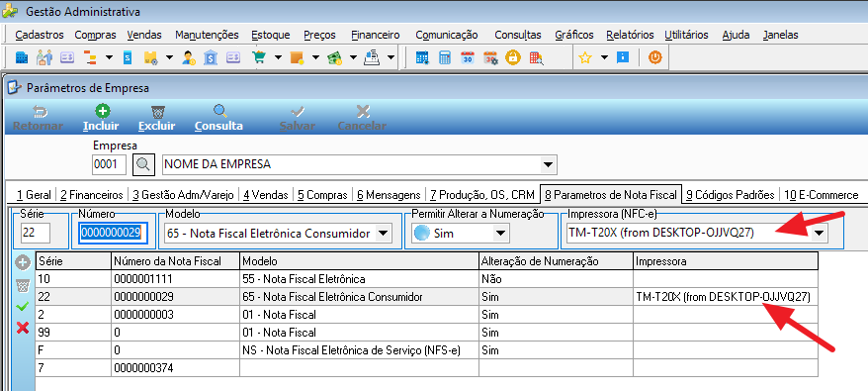Click the calendar 30 icon
The width and height of the screenshot is (868, 391).
pos(468,57)
